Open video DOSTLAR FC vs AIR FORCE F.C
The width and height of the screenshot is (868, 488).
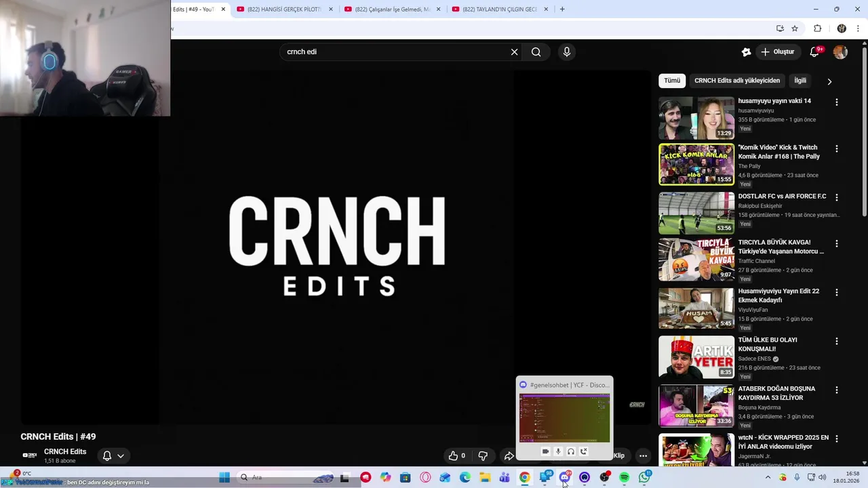click(x=782, y=197)
